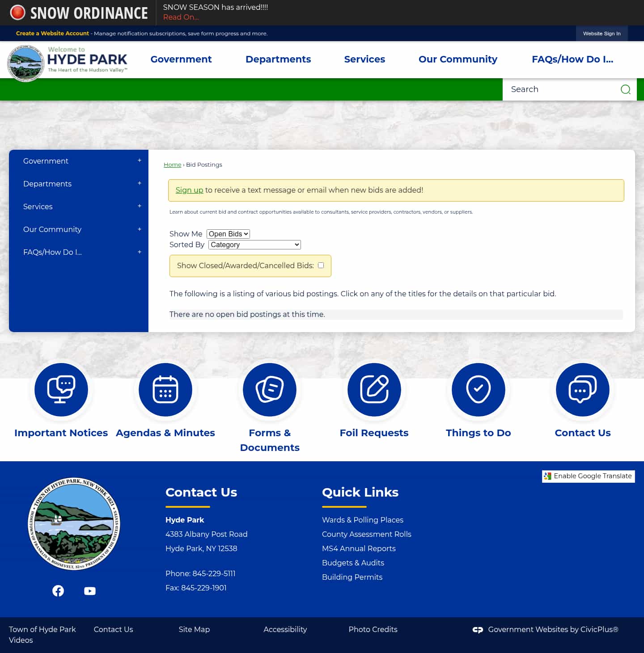Screen dimensions: 644x653
Task: Select the Agendas & Minutes calendar icon
Action: coord(165,390)
